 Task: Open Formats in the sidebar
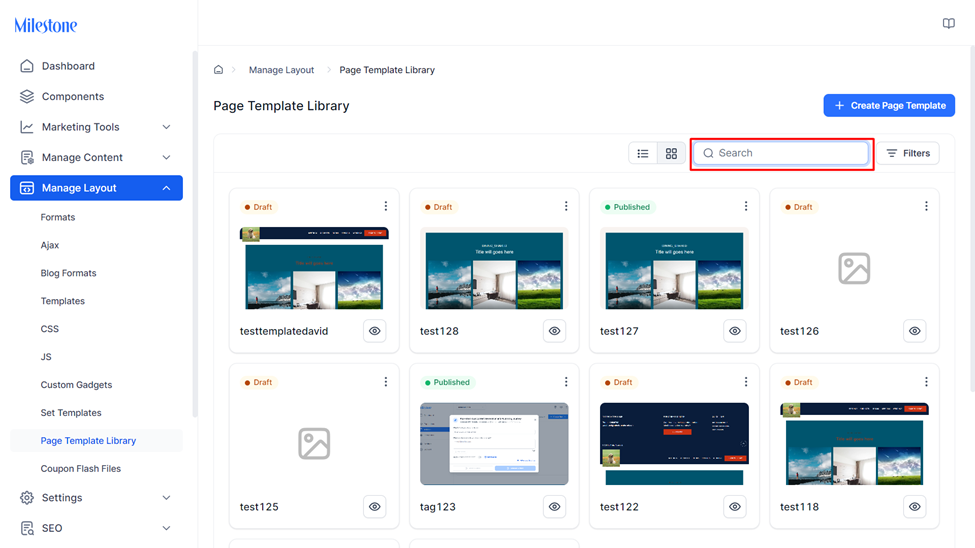pyautogui.click(x=58, y=217)
